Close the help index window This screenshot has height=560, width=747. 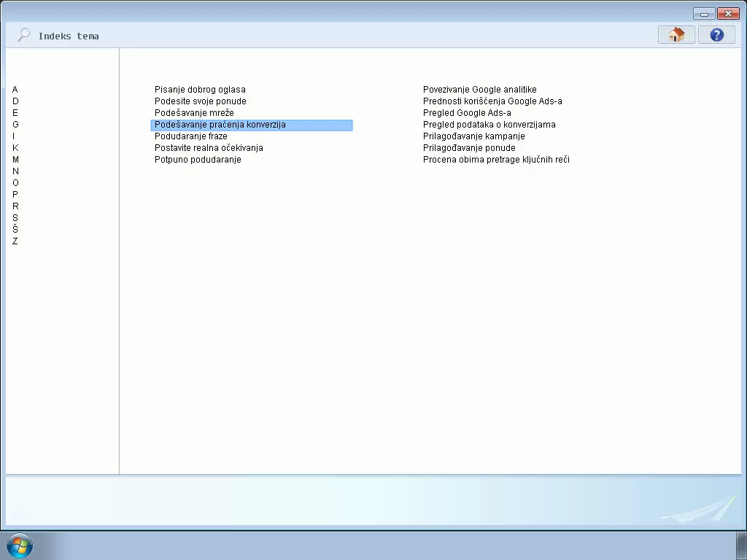coord(728,14)
